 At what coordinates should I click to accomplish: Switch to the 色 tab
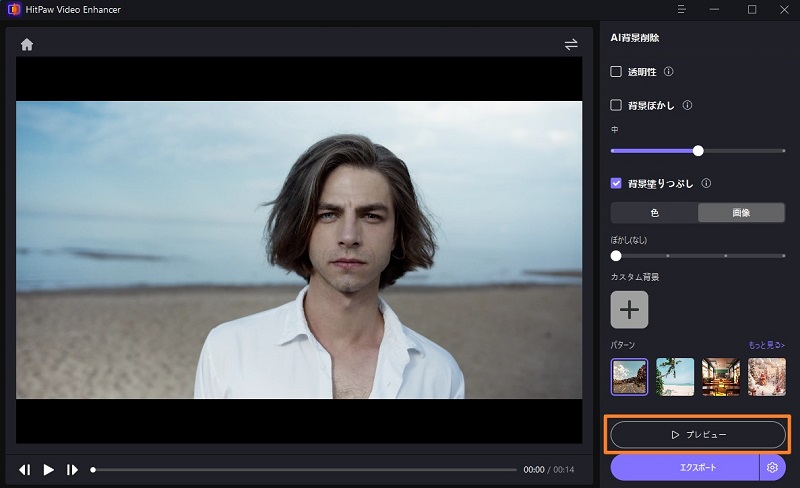(x=654, y=213)
